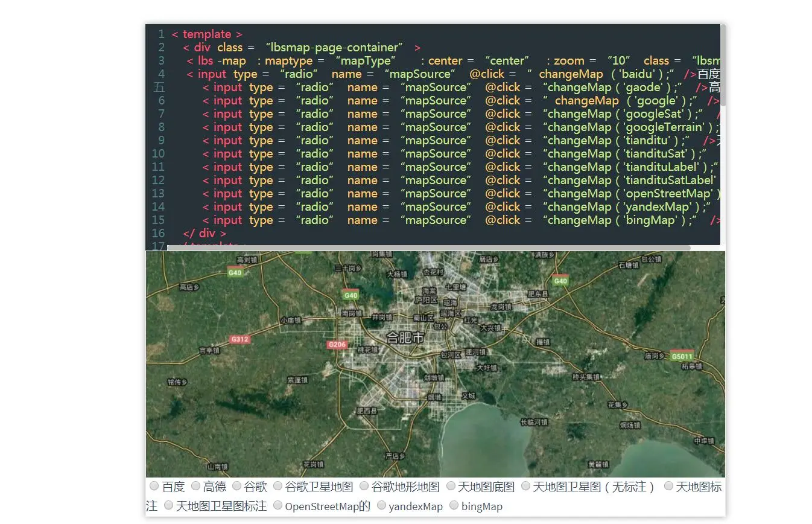Image resolution: width=812 pixels, height=524 pixels.
Task: Click 'bingMap' in code line 15
Action: click(652, 220)
